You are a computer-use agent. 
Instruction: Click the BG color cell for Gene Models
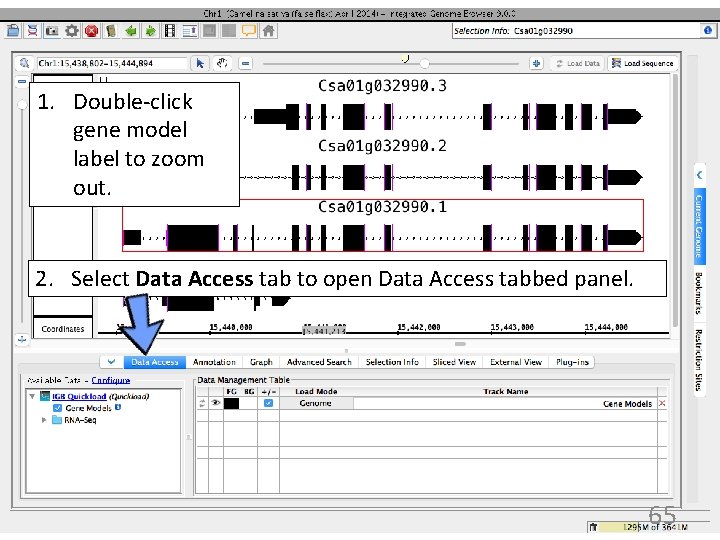tap(249, 403)
